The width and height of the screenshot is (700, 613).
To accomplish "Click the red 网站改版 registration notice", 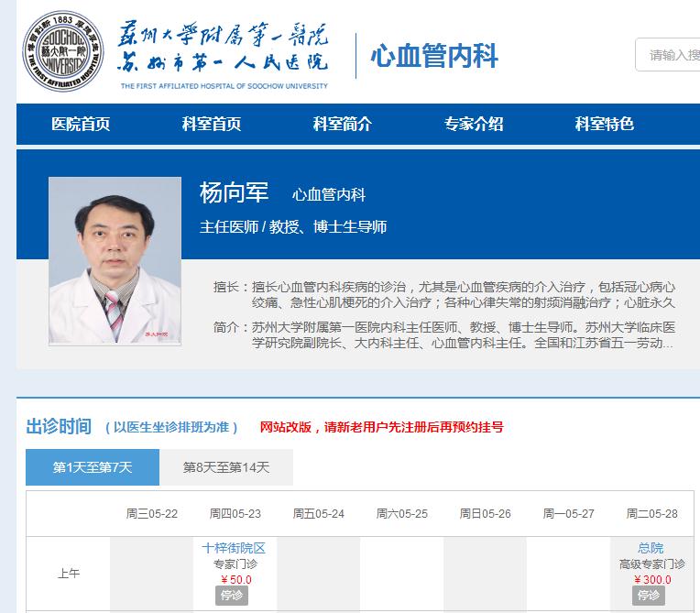I will pos(381,427).
